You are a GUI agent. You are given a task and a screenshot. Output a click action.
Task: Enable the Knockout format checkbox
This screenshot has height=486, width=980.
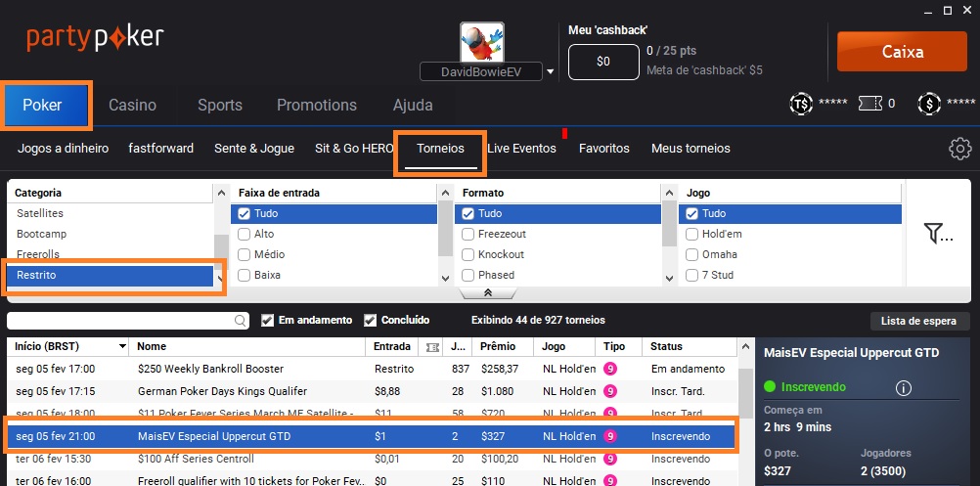pos(468,255)
